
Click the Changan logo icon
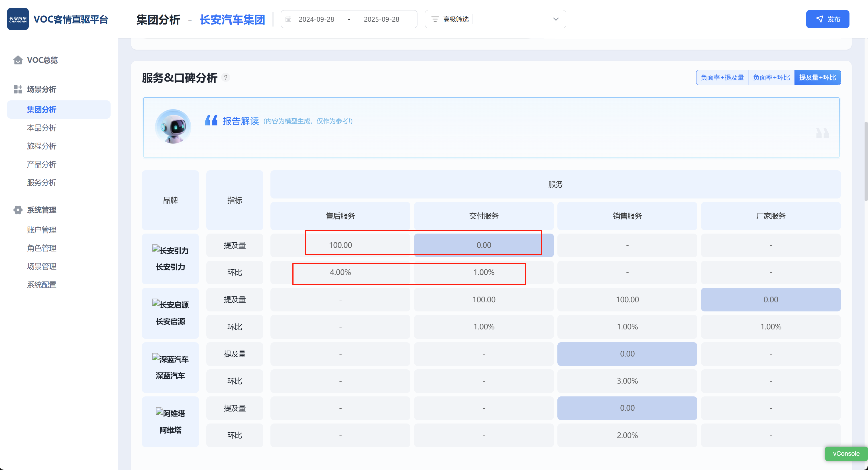(18, 19)
